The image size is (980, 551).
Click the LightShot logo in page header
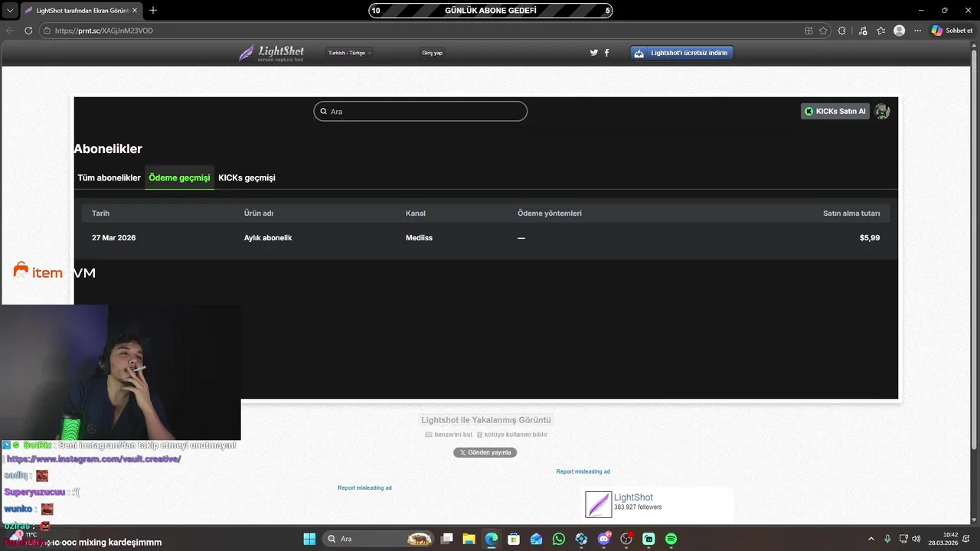(x=272, y=53)
